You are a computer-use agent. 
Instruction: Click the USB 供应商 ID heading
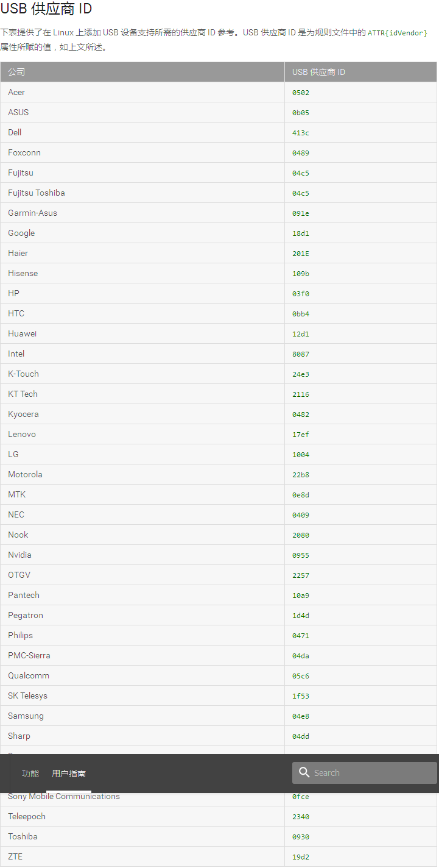pos(46,9)
